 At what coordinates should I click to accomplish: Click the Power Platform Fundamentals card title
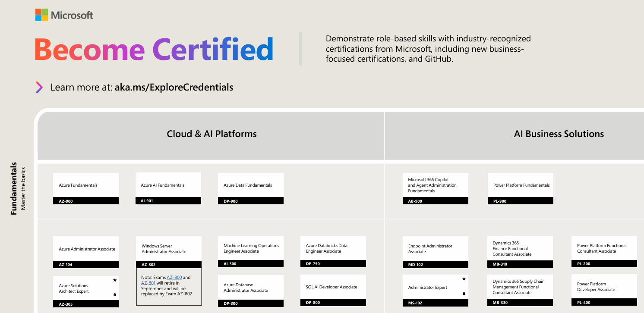pos(521,185)
